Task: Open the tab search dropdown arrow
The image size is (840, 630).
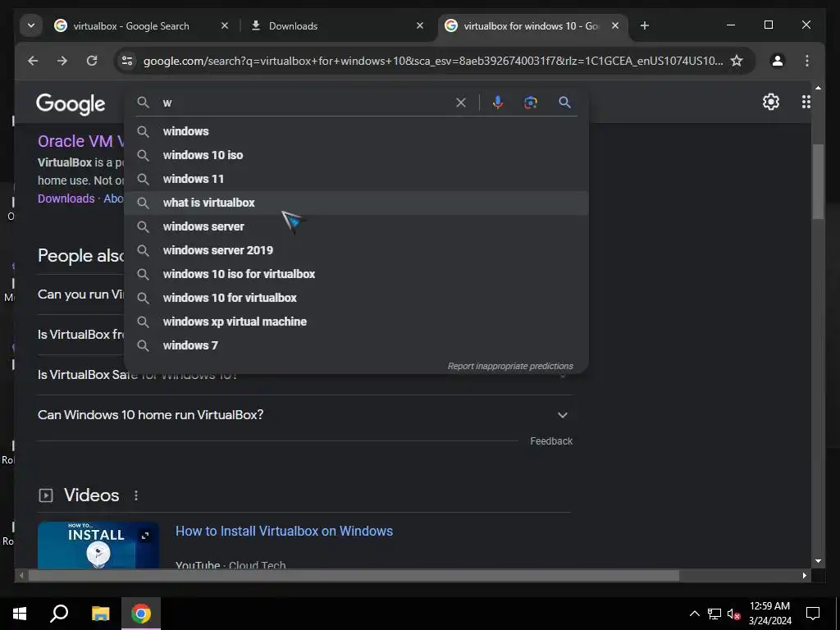Action: click(x=31, y=25)
